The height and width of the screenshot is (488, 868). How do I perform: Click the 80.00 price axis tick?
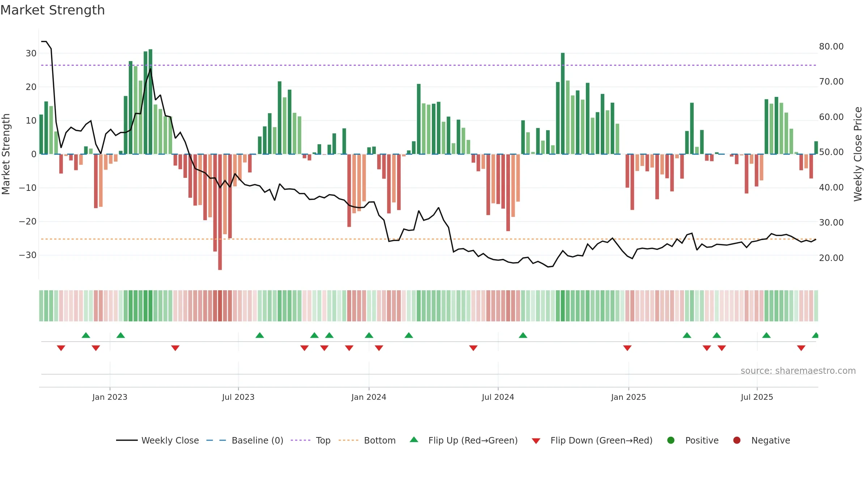831,47
